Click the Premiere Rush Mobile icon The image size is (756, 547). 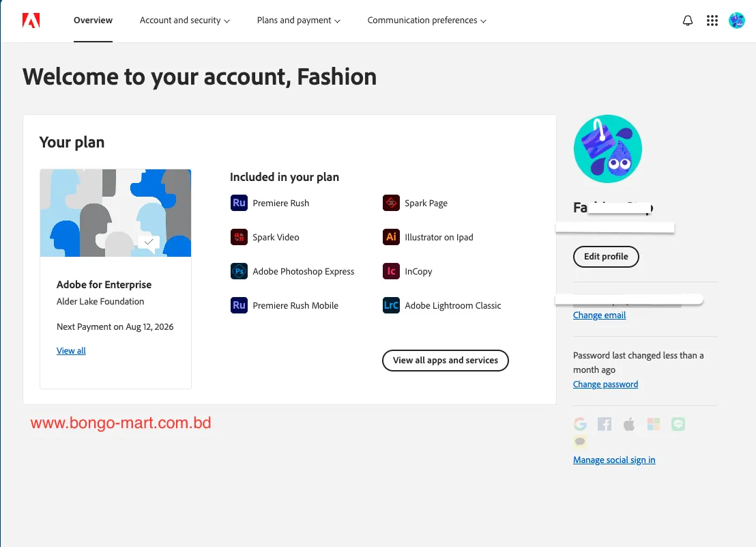239,305
